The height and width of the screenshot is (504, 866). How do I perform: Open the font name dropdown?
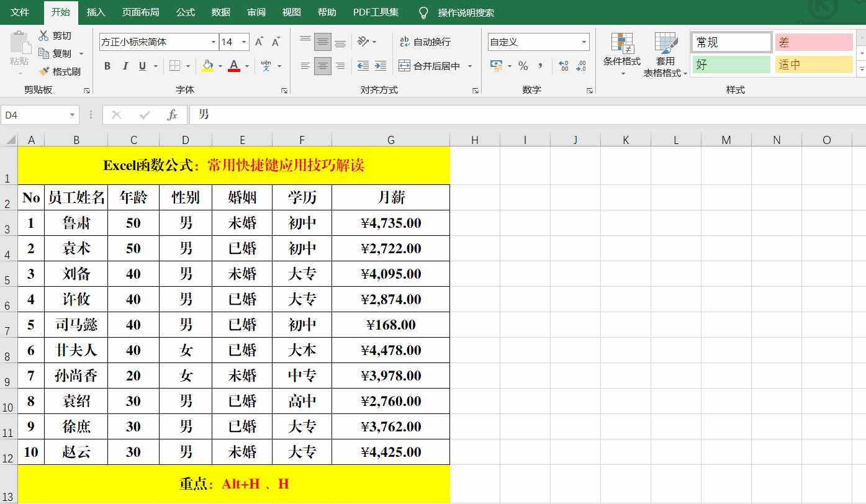pos(214,42)
